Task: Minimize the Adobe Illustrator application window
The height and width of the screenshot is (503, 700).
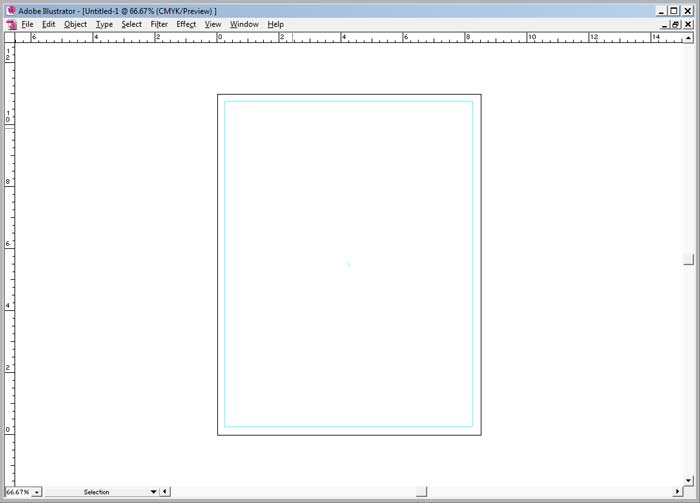Action: (662, 11)
